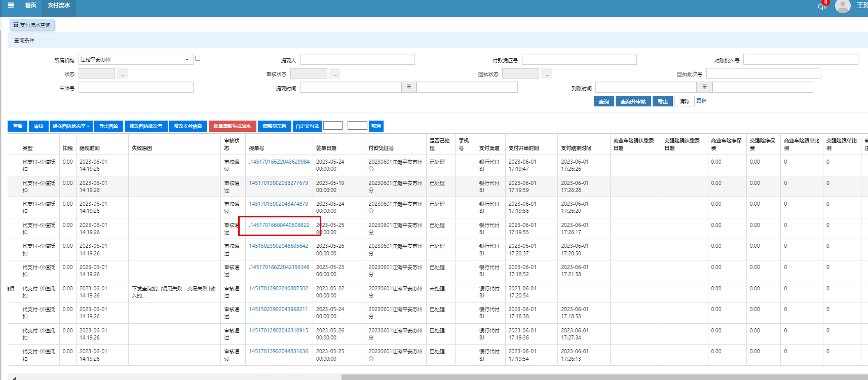This screenshot has width=868, height=380.
Task: Click the 状态 ellipsis picker button
Action: pos(123,74)
